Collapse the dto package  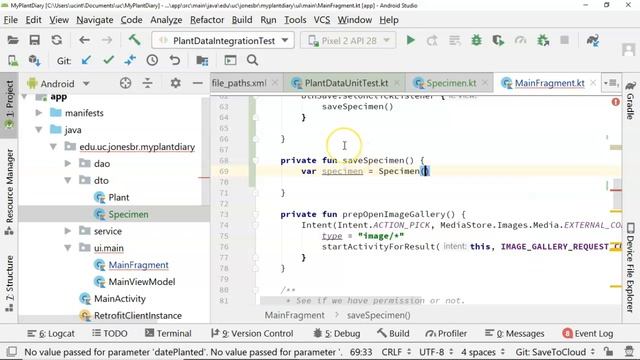tap(68, 180)
